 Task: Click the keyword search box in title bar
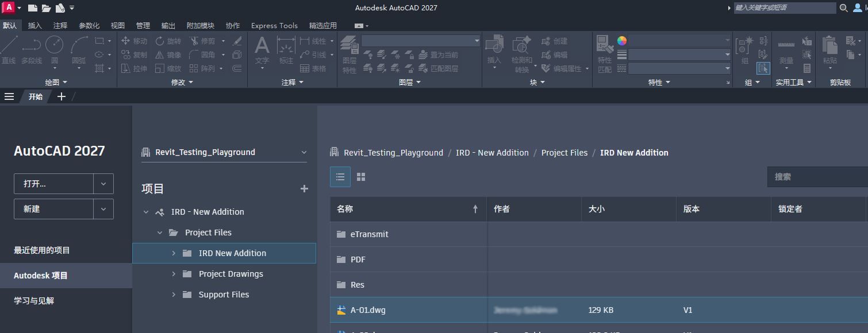[785, 8]
